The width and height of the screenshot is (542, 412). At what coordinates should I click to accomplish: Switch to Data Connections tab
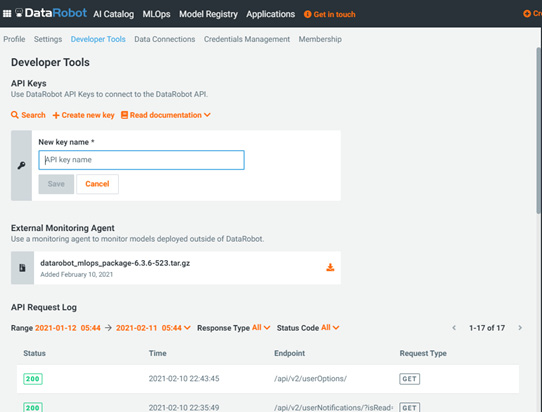click(165, 39)
